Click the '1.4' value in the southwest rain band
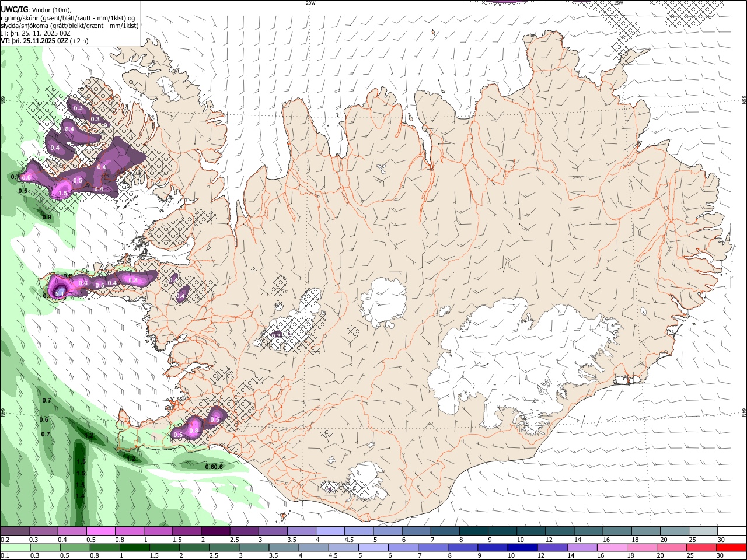 point(80,496)
